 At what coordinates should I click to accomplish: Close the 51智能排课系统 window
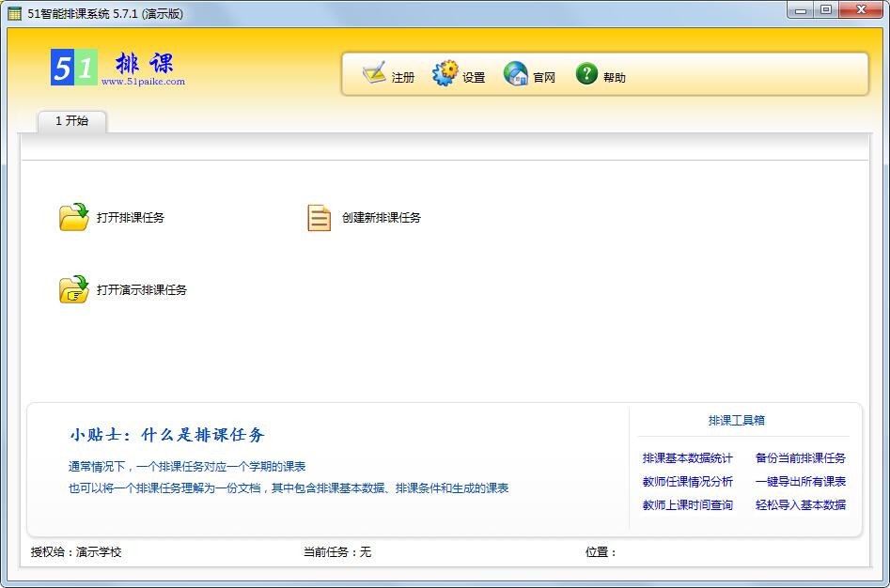(860, 9)
